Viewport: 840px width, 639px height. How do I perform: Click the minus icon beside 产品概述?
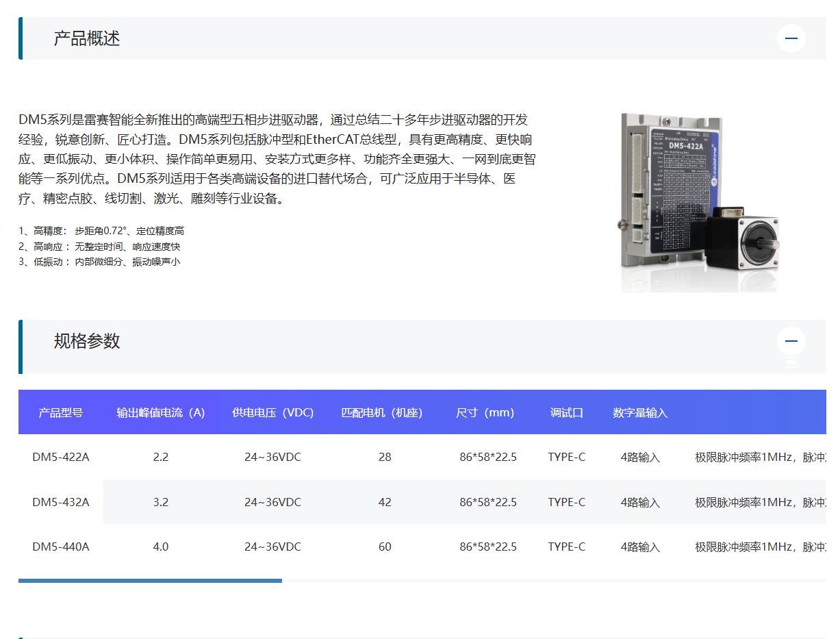[791, 38]
